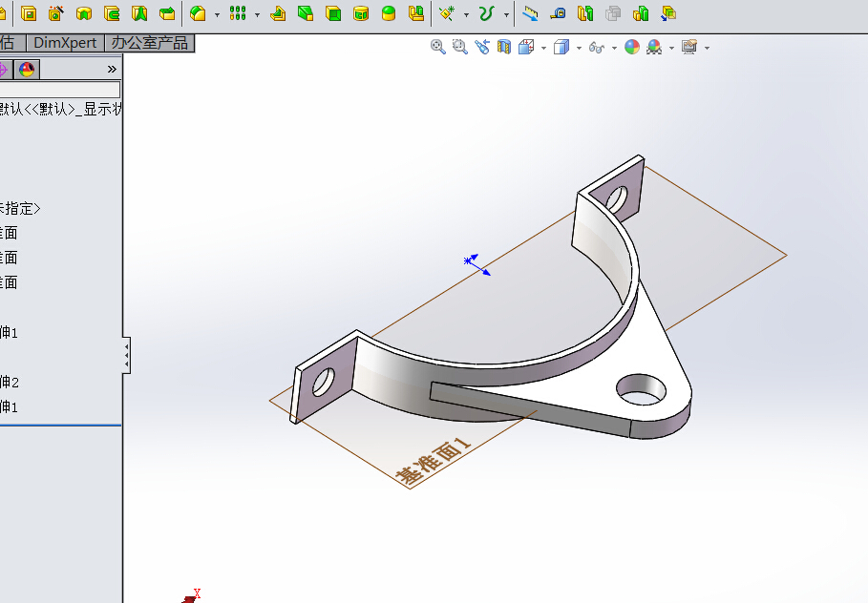
Task: Select the Boundary Cut tool
Action: [166, 13]
